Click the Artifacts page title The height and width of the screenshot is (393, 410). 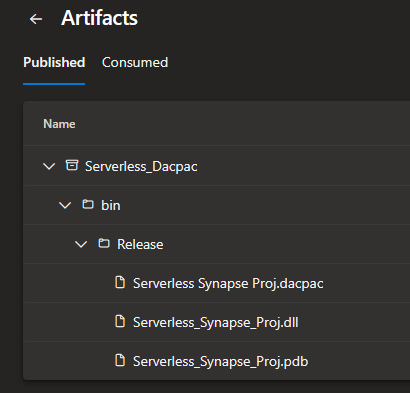[99, 18]
